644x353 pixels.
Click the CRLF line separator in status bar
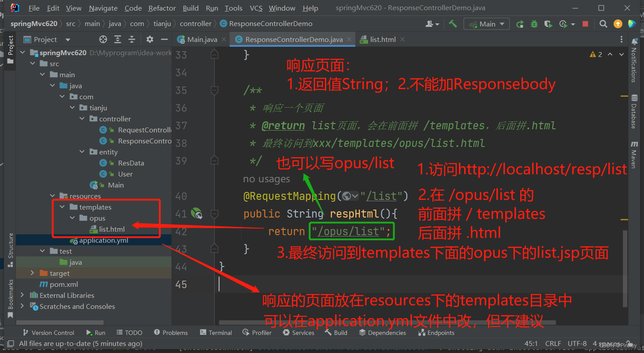553,343
